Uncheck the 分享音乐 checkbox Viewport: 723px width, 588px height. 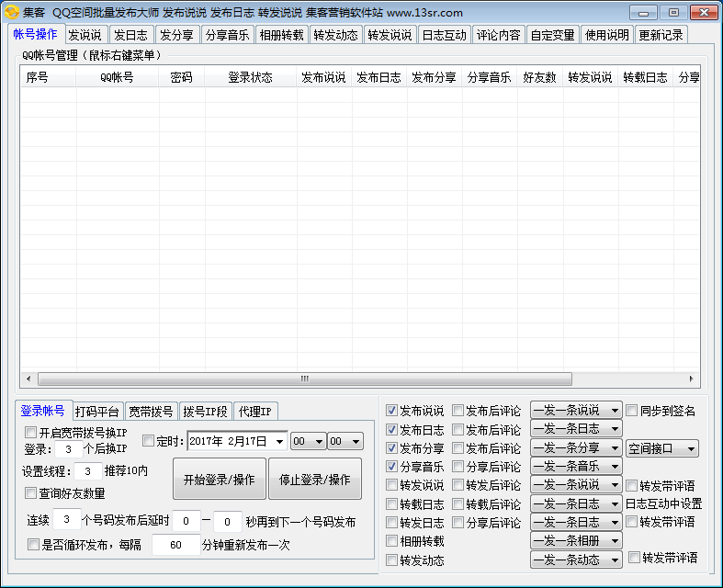click(x=391, y=467)
